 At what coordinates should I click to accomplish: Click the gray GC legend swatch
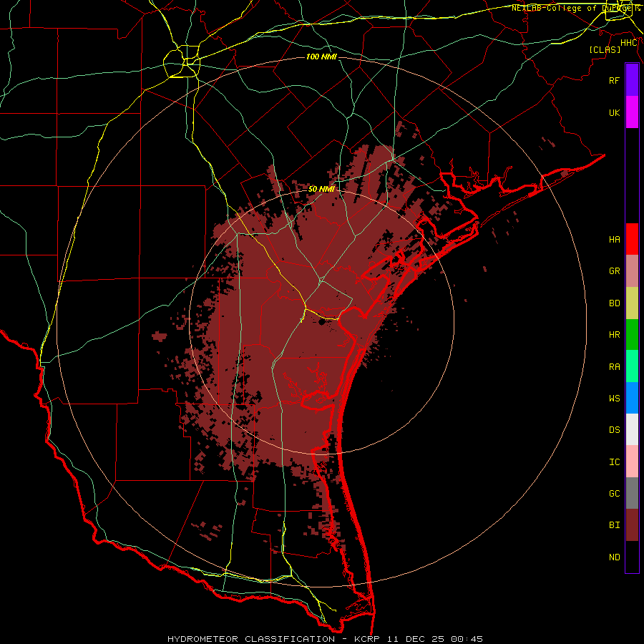click(632, 493)
